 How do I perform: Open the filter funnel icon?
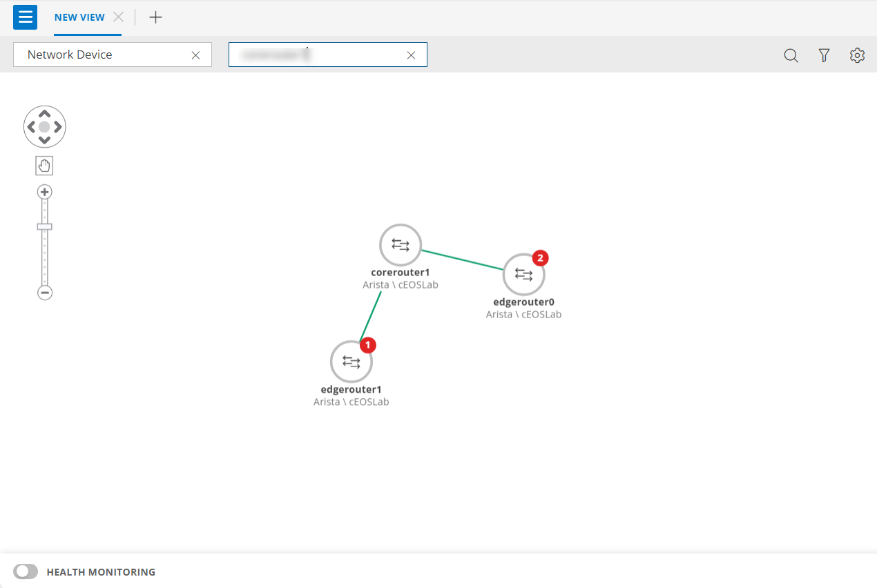824,55
